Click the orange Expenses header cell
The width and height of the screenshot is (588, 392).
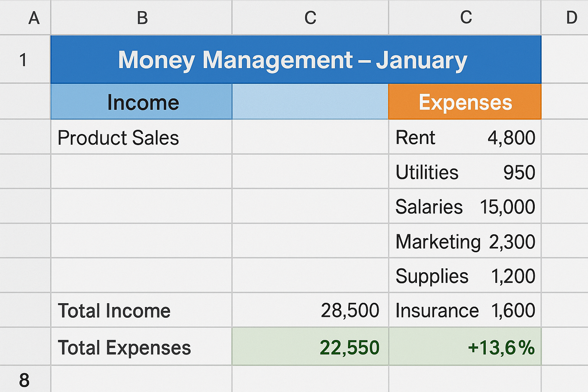[464, 101]
